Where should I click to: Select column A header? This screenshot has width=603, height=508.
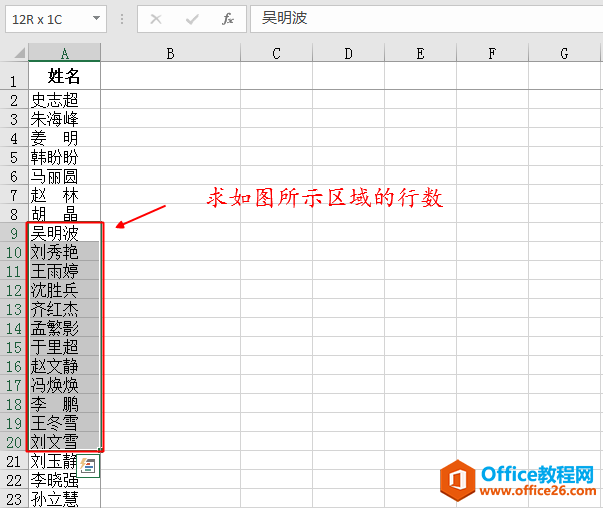pyautogui.click(x=65, y=53)
